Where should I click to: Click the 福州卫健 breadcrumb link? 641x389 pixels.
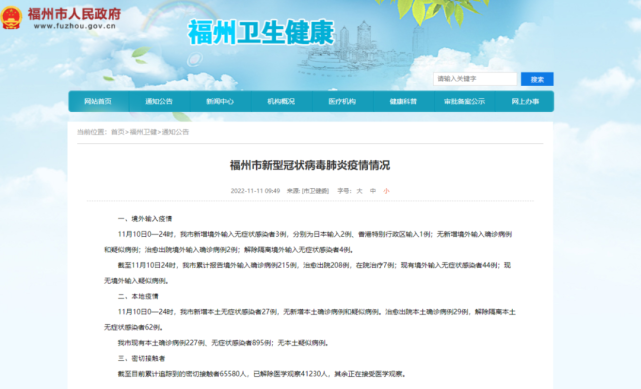(143, 132)
